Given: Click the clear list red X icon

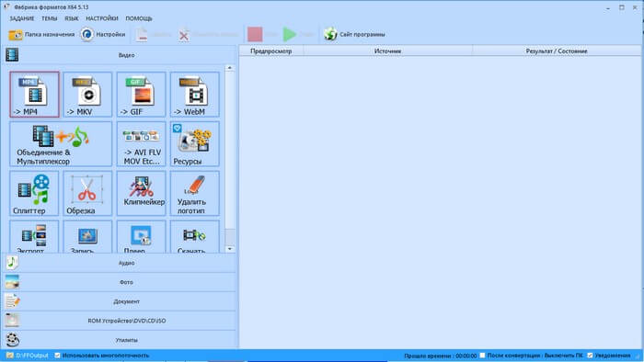Looking at the screenshot, I should [x=184, y=35].
